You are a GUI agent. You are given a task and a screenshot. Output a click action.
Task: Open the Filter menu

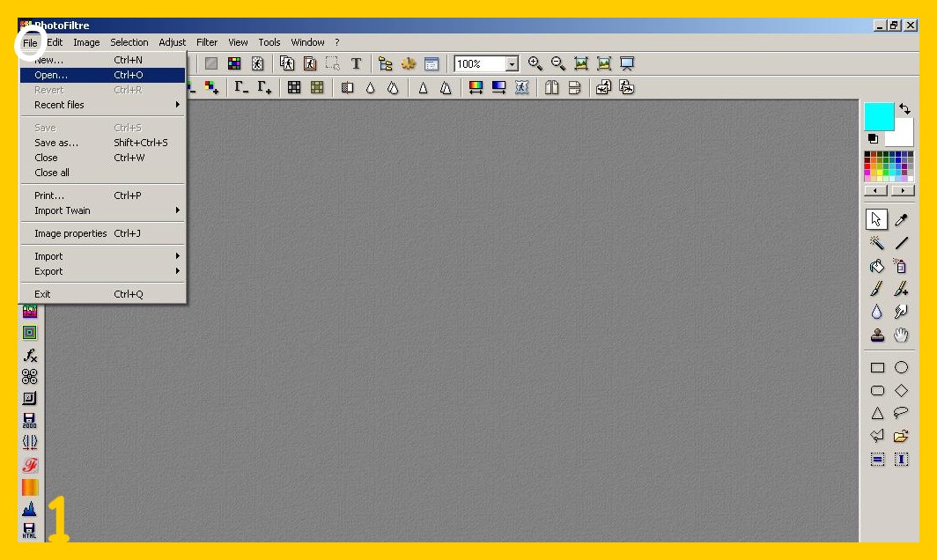coord(207,42)
